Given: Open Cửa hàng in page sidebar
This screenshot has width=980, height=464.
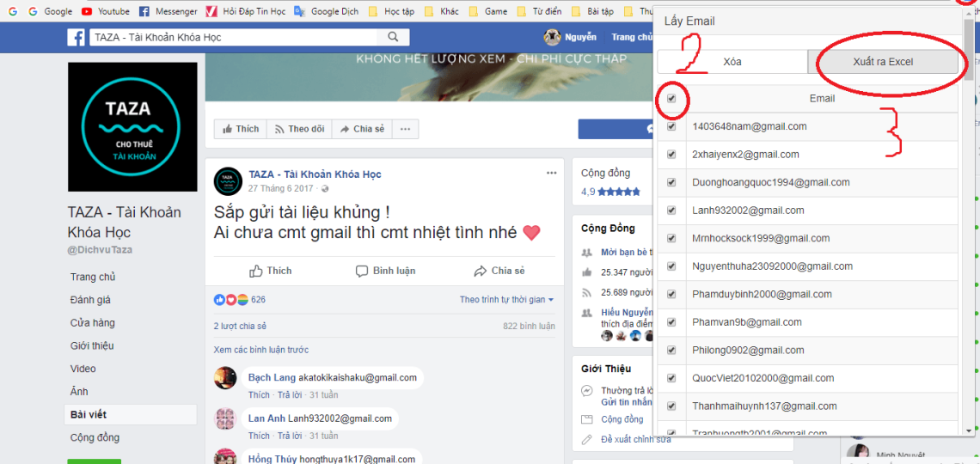Looking at the screenshot, I should [x=93, y=323].
